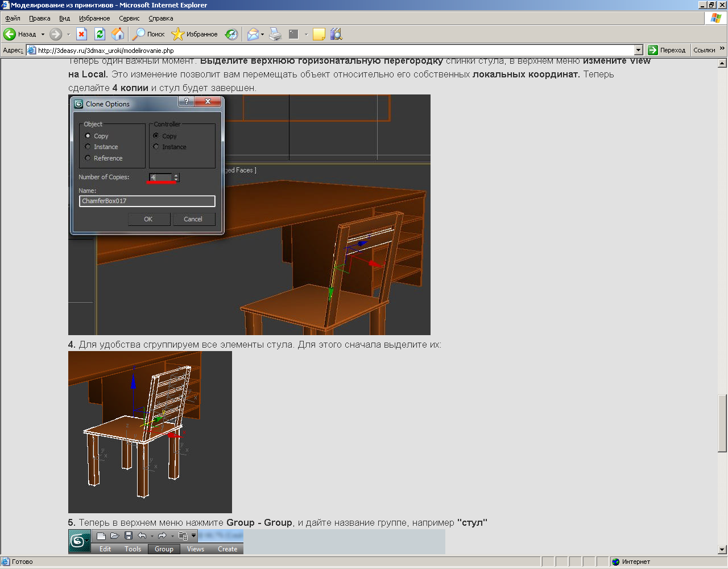The height and width of the screenshot is (569, 728).
Task: Print the page with the printer icon
Action: click(275, 34)
